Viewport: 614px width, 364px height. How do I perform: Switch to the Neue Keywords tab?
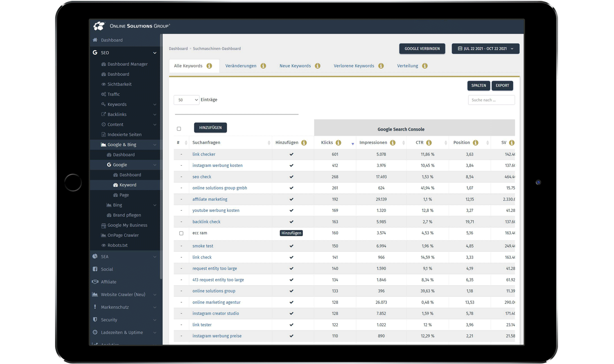(x=295, y=66)
